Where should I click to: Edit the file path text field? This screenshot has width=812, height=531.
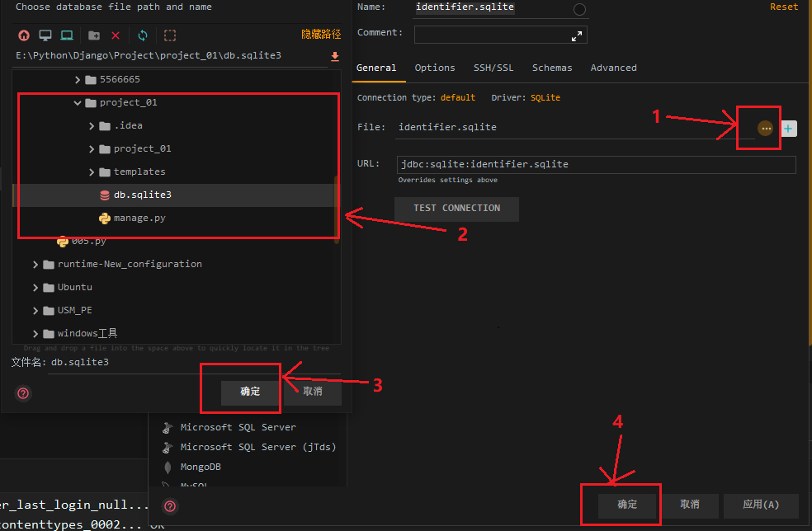(x=171, y=56)
